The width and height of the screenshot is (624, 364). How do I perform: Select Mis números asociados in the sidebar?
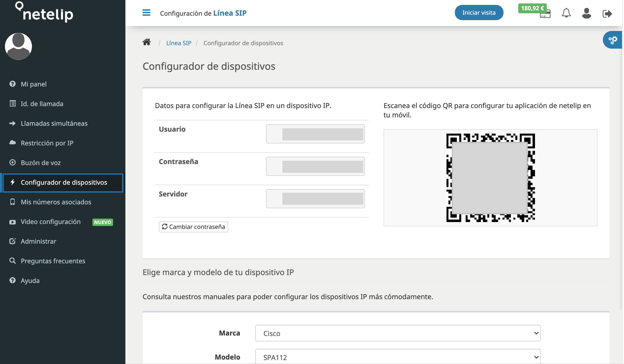56,202
